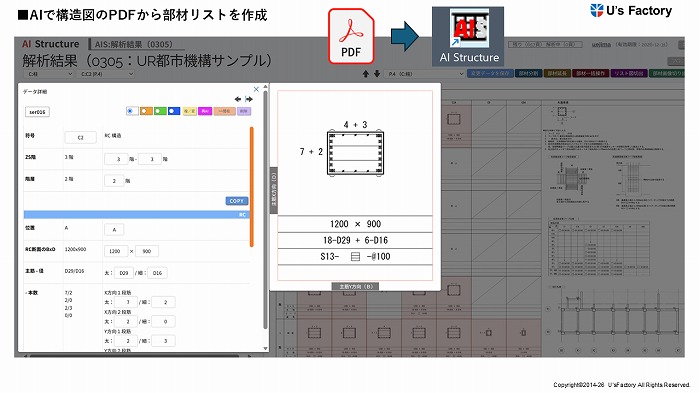Viewport: 700px width, 393px height.
Task: Click the 符号 C2 input field
Action: pos(80,138)
